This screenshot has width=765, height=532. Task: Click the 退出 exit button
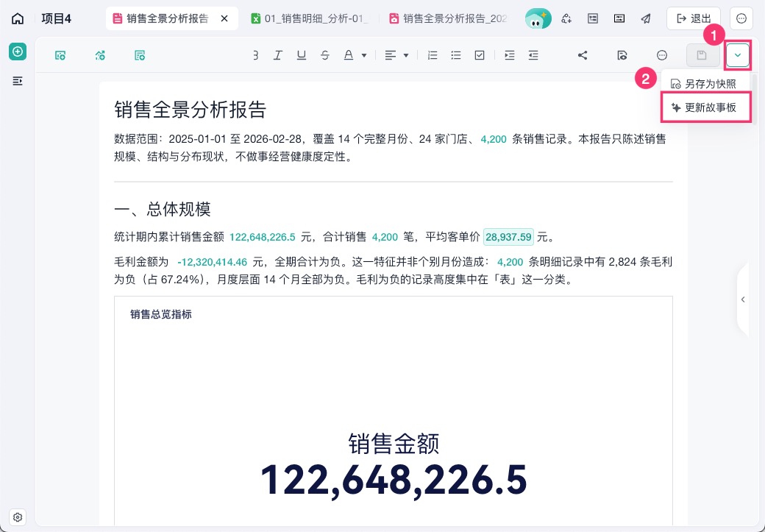point(694,19)
